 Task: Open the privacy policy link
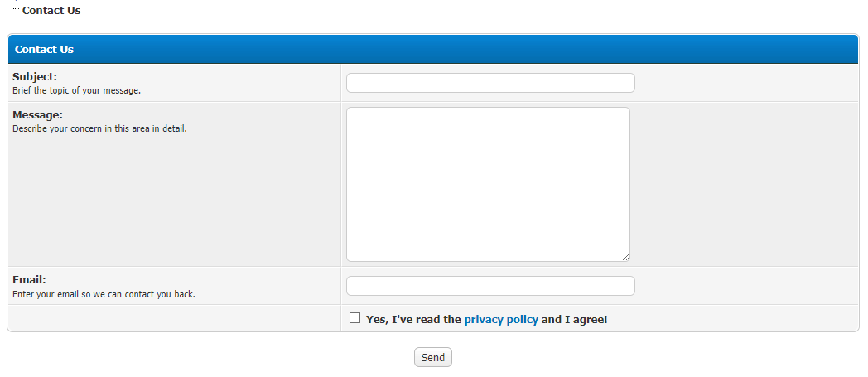pos(501,319)
